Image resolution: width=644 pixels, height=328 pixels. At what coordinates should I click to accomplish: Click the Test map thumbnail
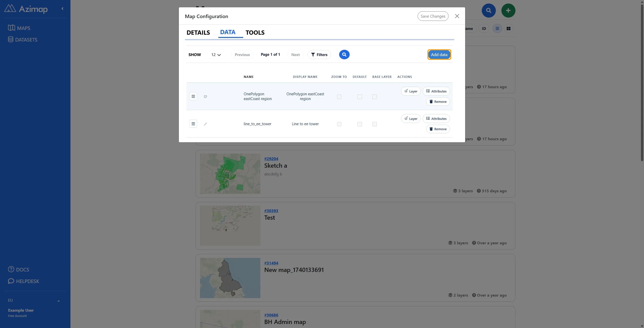[230, 226]
